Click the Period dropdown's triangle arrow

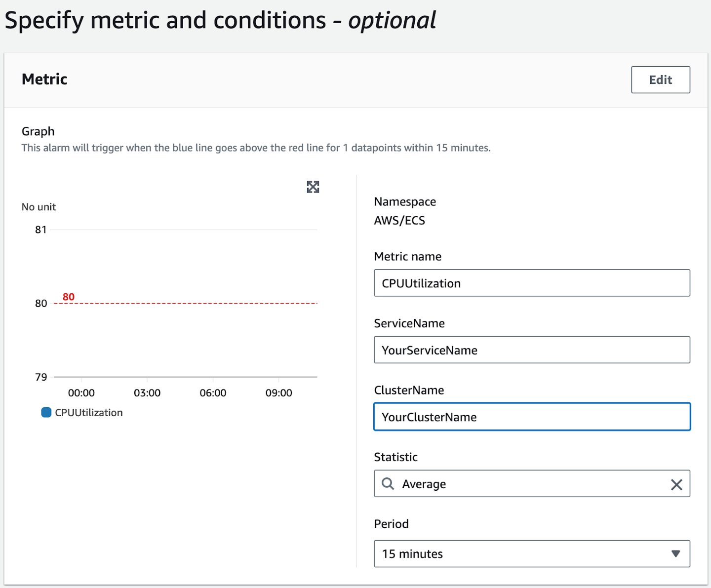(676, 554)
